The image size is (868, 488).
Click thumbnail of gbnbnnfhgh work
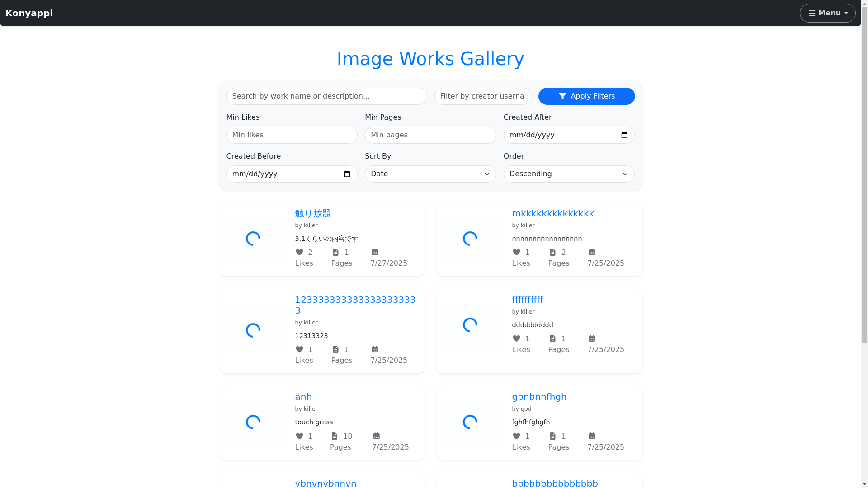[x=470, y=422]
